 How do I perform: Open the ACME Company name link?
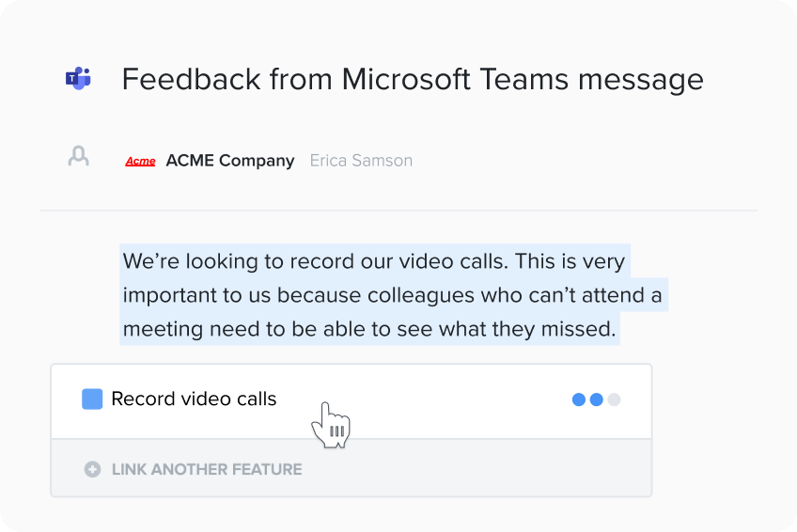[x=230, y=161]
